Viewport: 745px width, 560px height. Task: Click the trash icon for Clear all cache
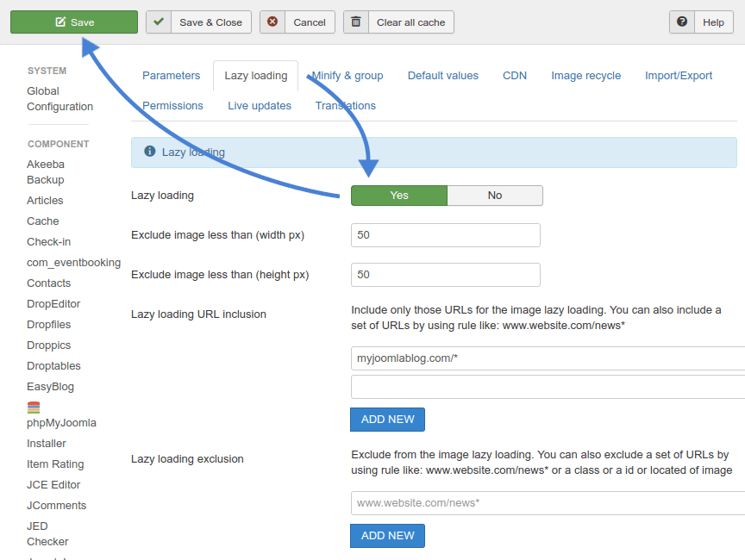(356, 22)
